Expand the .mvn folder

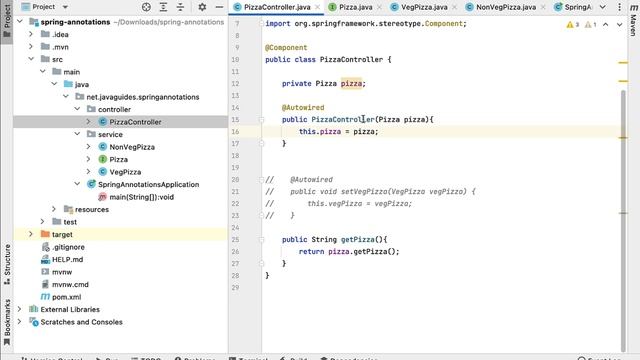tap(31, 47)
